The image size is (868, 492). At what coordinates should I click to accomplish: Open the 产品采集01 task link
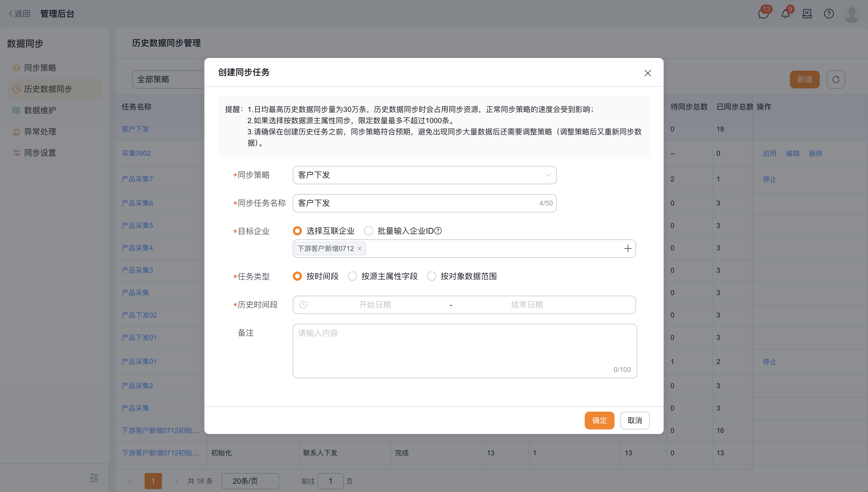tap(139, 362)
